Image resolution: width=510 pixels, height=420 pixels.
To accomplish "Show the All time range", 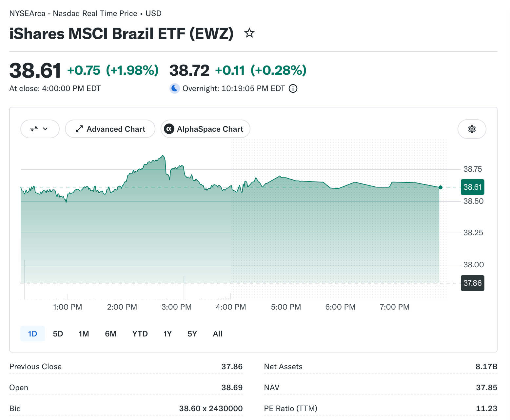I will tap(218, 334).
